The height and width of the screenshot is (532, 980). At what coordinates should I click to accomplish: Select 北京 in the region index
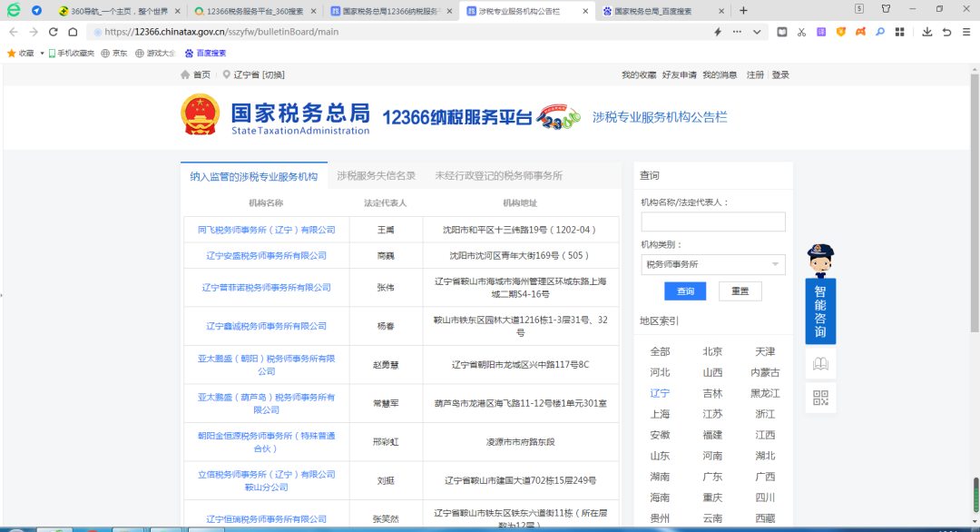point(712,352)
